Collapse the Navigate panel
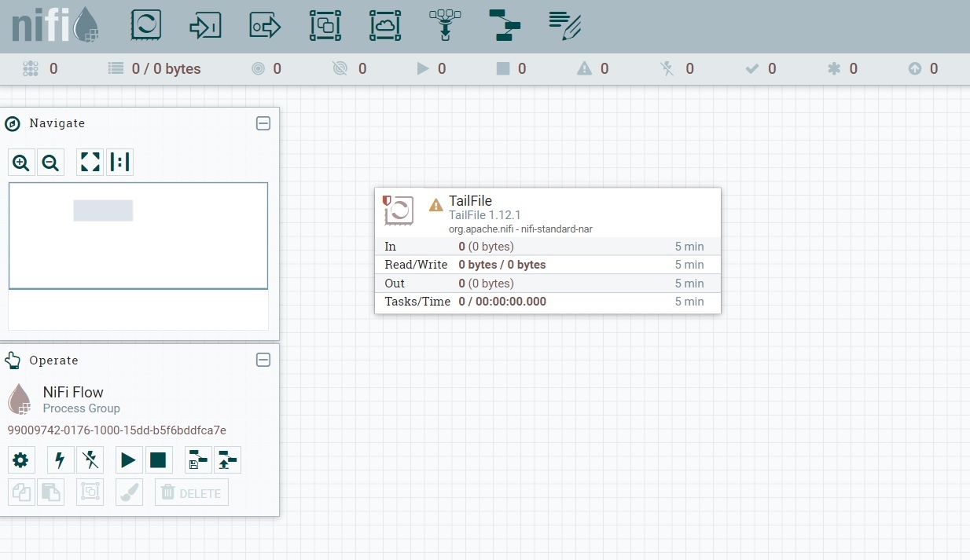This screenshot has height=560, width=970. click(263, 123)
